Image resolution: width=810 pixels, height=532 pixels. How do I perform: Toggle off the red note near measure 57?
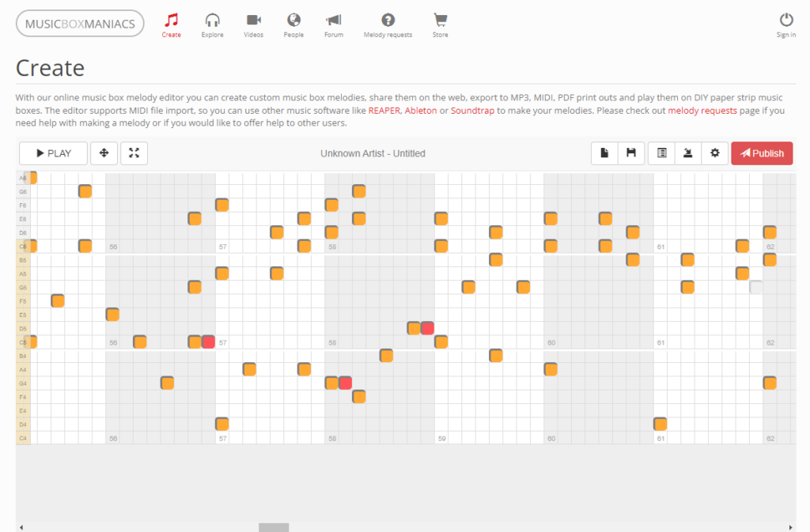209,341
